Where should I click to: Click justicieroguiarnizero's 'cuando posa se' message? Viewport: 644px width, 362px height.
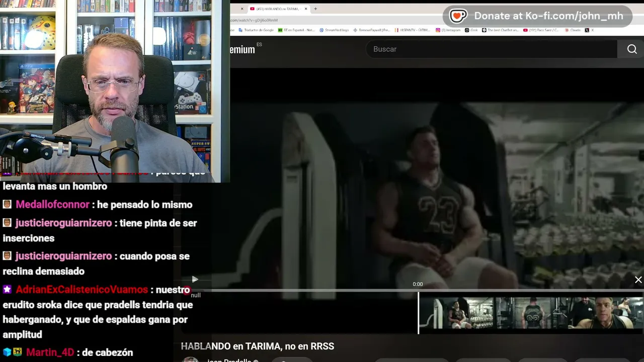point(96,263)
